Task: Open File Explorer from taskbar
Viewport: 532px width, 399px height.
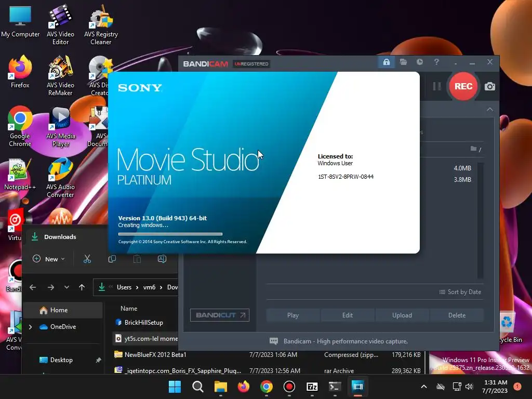Action: point(220,387)
